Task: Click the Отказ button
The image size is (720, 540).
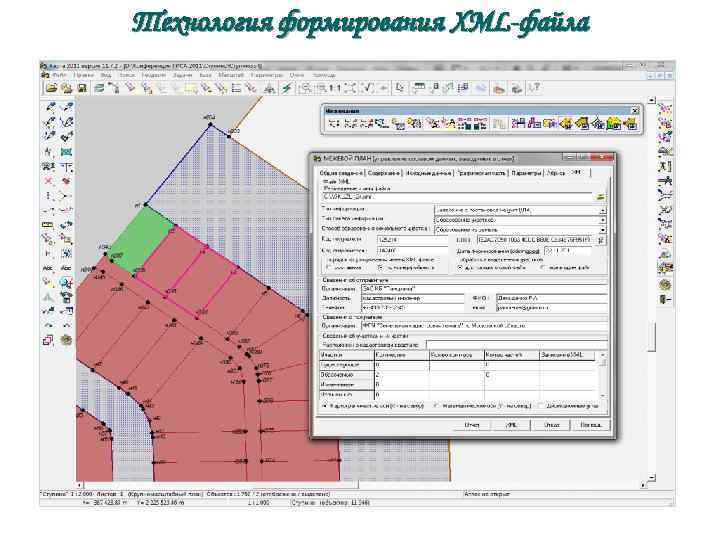Action: coord(551,425)
